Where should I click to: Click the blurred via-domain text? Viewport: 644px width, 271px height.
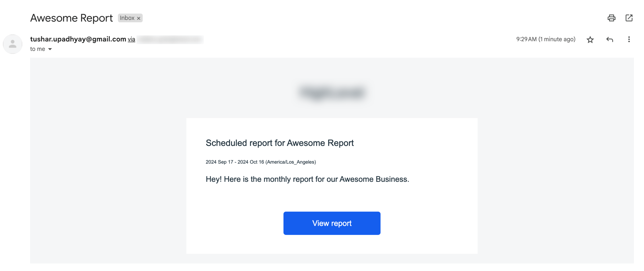[x=170, y=39]
